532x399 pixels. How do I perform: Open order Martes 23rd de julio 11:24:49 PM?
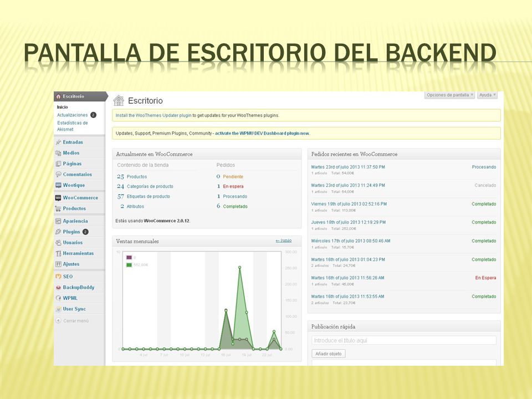[x=348, y=185]
